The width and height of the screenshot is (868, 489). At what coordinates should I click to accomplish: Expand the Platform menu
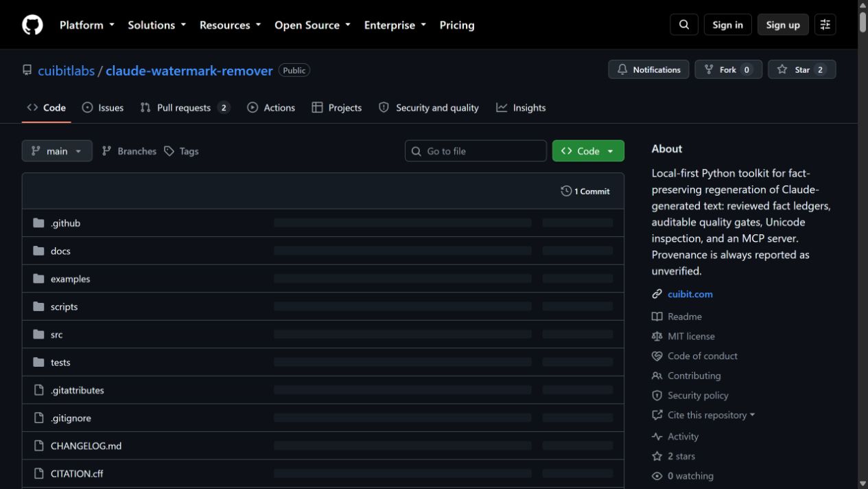86,25
